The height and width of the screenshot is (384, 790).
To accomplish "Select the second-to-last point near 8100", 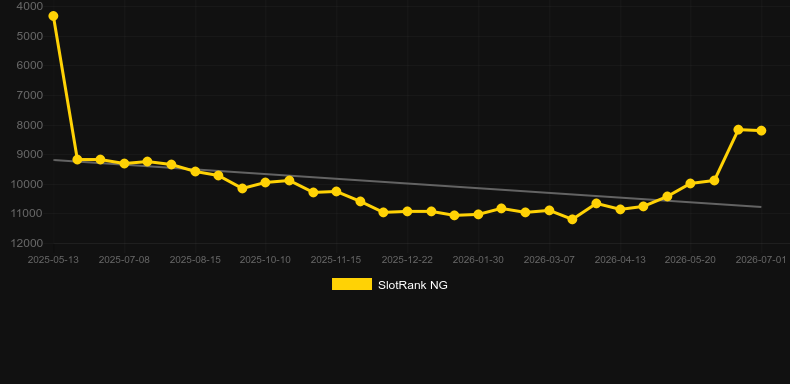I will [738, 130].
